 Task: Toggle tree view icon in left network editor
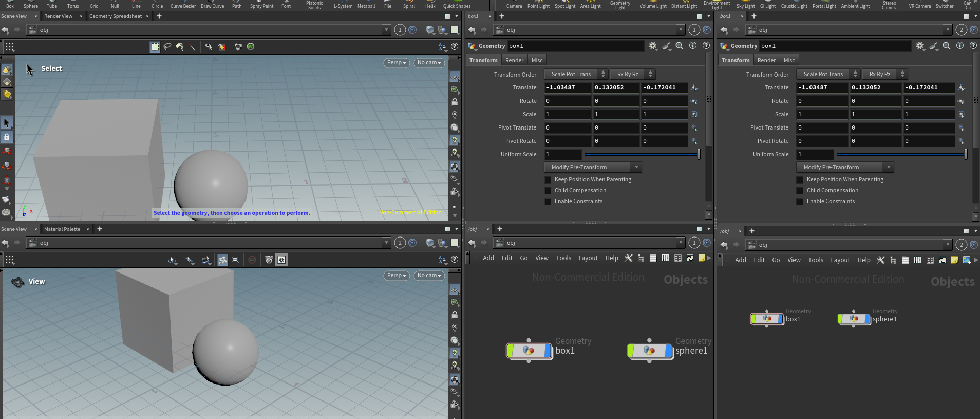click(640, 258)
